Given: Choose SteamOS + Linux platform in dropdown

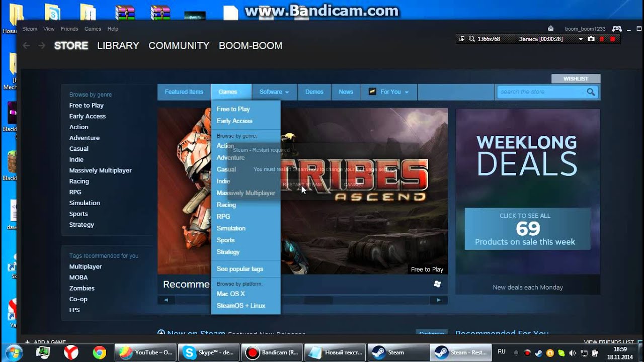Looking at the screenshot, I should point(241,306).
